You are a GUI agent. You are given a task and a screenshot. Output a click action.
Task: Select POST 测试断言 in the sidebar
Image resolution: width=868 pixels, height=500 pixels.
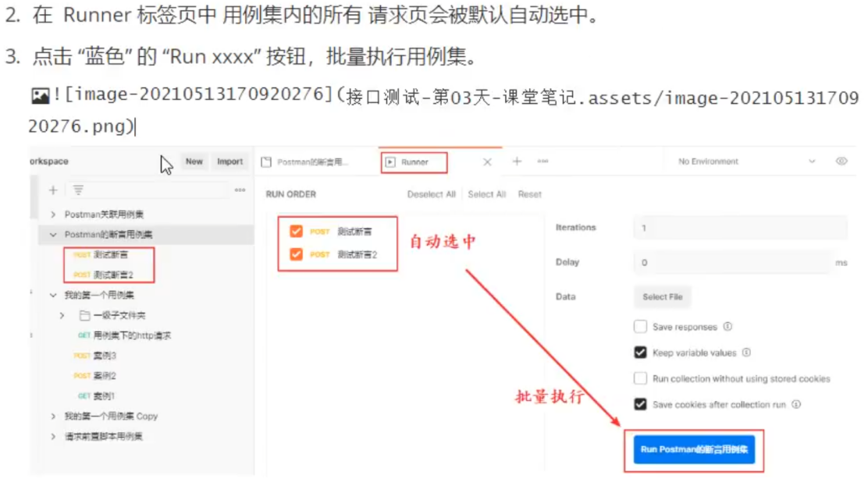[x=100, y=254]
